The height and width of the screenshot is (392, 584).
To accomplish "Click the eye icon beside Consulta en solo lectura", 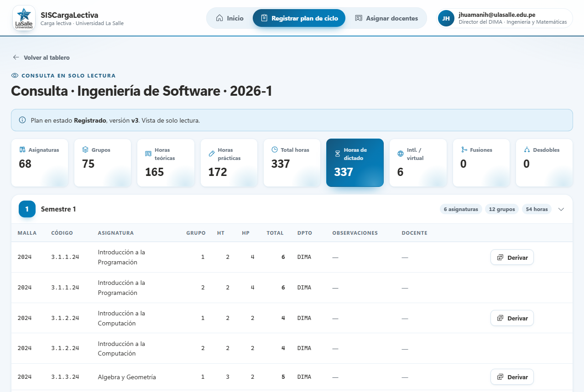I will tap(15, 76).
